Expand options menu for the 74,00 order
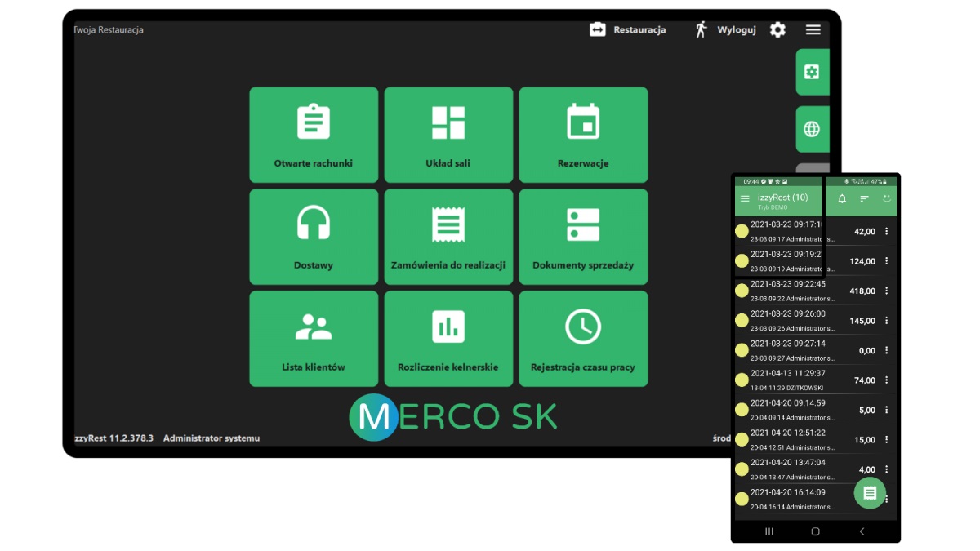The height and width of the screenshot is (551, 980). click(887, 380)
